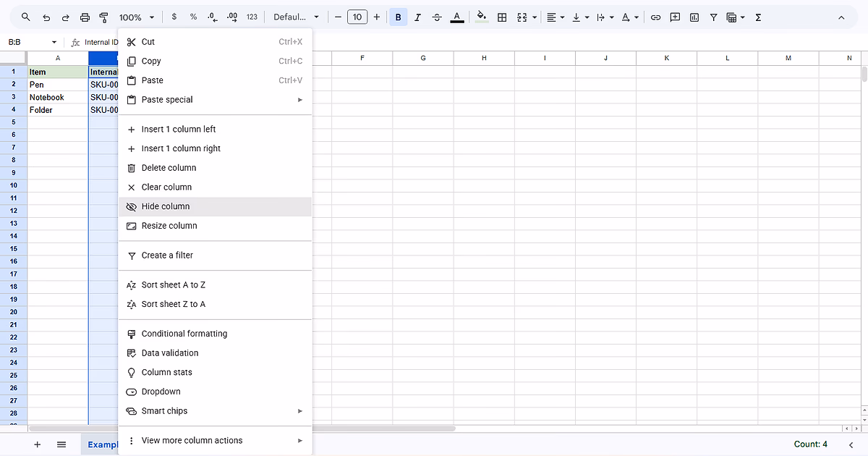The height and width of the screenshot is (456, 868).
Task: Increase decimal places icon
Action: click(x=232, y=17)
